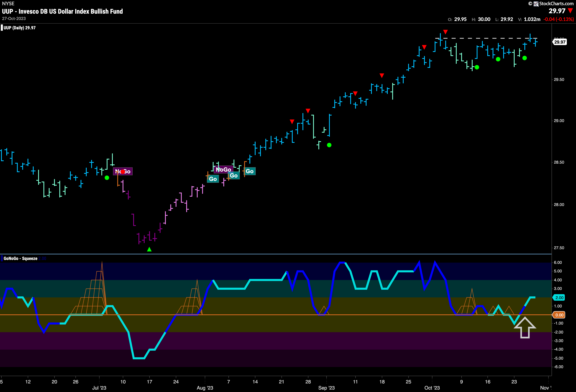Click the red dot on the July NoGo label
The image size is (576, 392).
point(123,171)
